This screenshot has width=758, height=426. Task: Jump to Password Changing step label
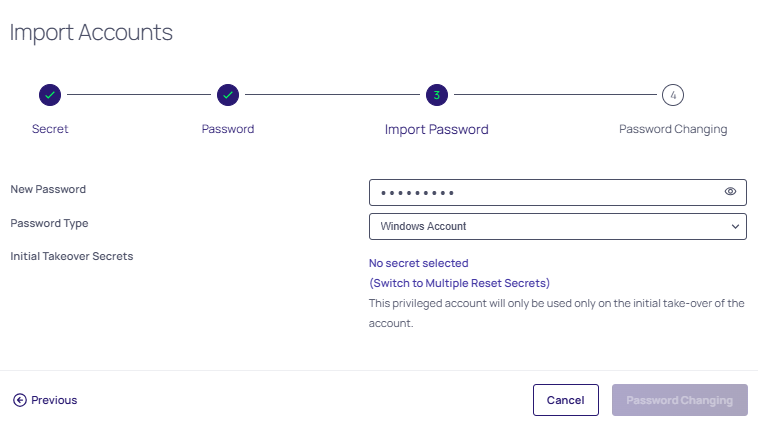point(673,129)
